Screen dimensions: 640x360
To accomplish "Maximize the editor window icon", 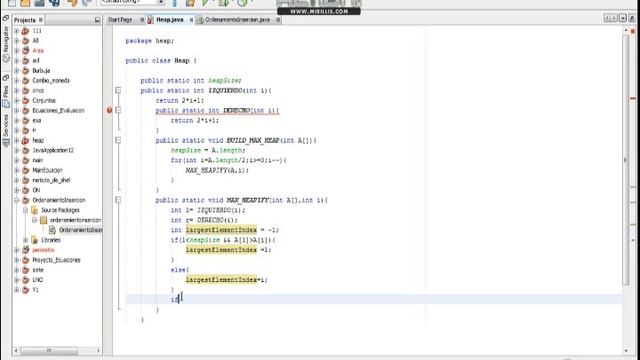I will point(632,18).
